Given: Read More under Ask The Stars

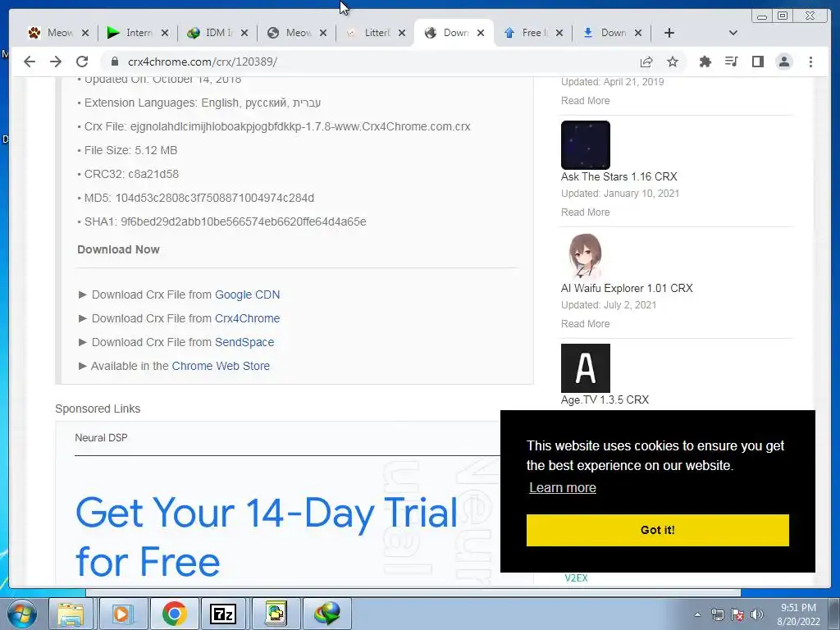Looking at the screenshot, I should [x=585, y=212].
